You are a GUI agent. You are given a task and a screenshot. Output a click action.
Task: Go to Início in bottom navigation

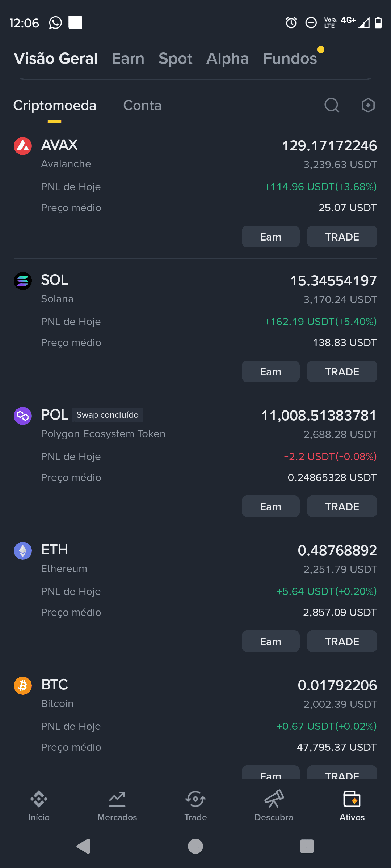click(x=39, y=806)
